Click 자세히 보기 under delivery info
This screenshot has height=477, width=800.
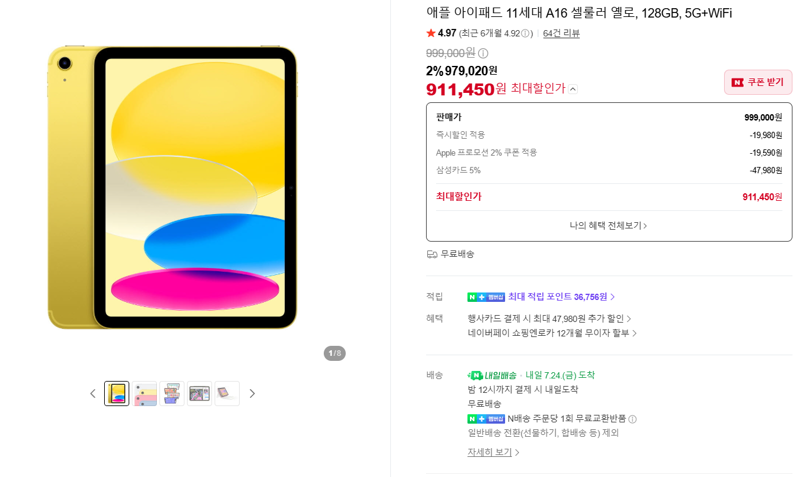[493, 453]
